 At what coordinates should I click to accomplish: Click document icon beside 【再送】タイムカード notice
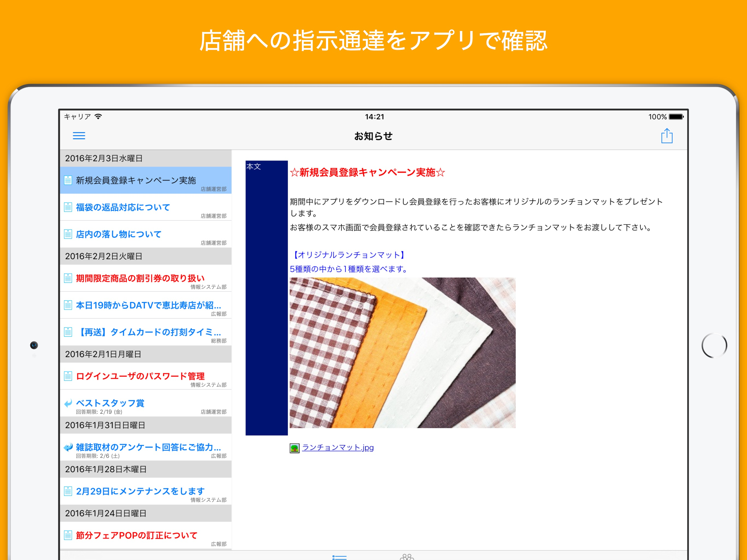[x=68, y=332]
